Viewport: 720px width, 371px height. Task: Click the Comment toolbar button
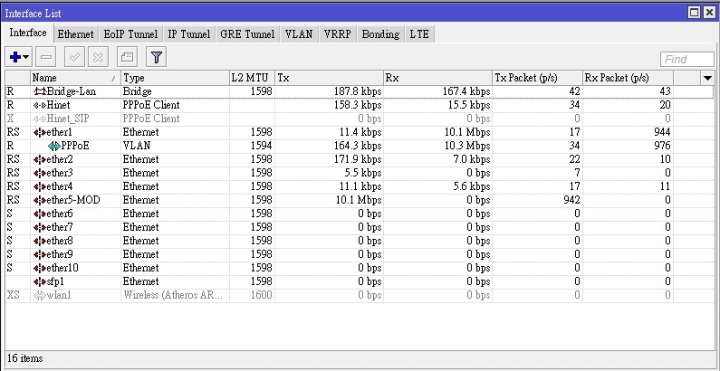(x=127, y=57)
